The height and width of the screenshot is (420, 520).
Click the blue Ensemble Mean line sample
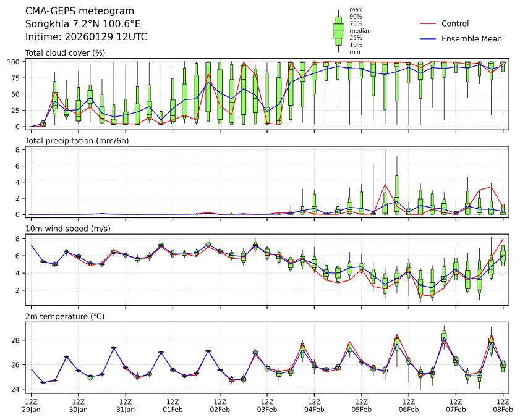[x=428, y=39]
